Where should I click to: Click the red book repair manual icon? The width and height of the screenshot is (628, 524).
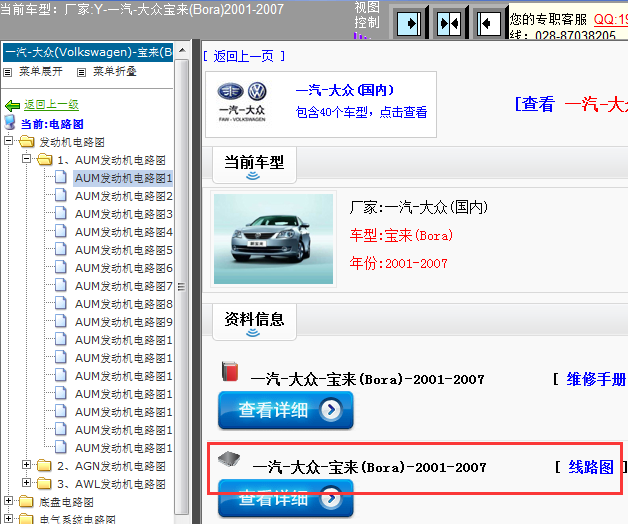[x=230, y=371]
